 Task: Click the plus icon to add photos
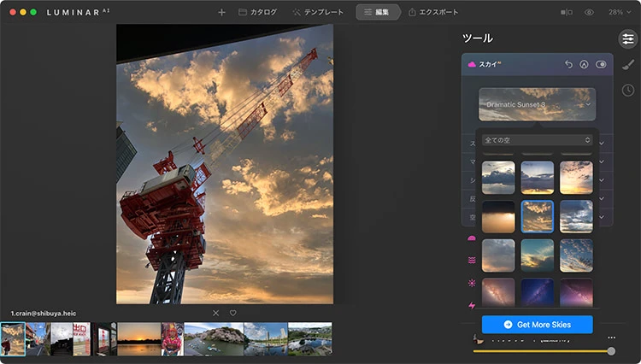222,13
